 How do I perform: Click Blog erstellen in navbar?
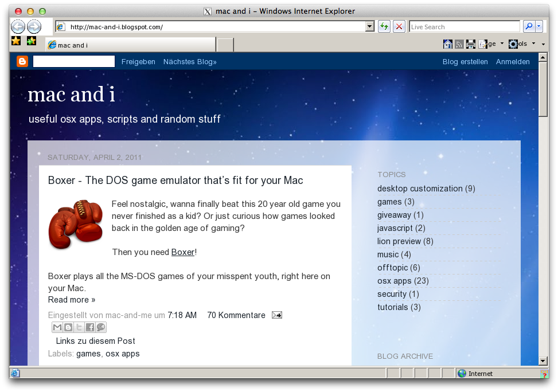pyautogui.click(x=465, y=61)
